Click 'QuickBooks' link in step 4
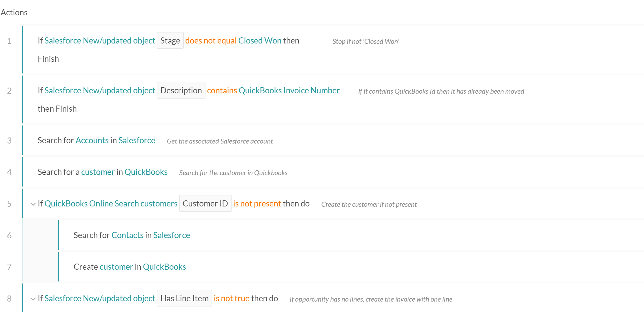Screen dimensions: 644x312 146,172
